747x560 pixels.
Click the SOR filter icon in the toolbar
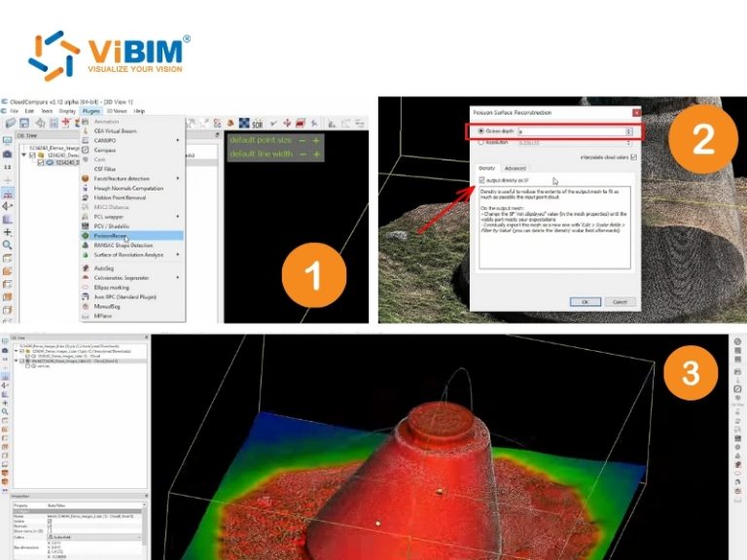pyautogui.click(x=257, y=124)
